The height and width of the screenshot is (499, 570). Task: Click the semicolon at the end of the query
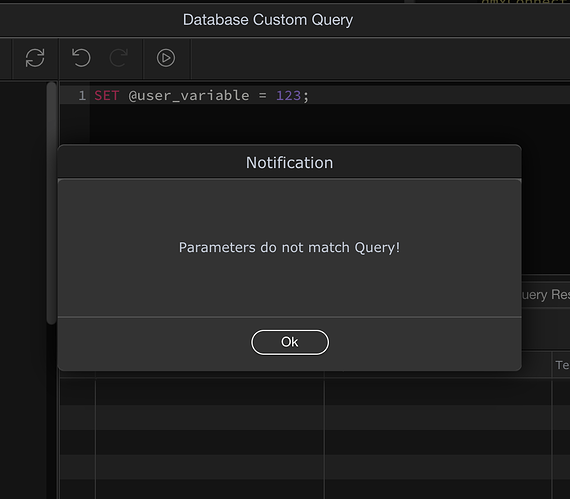pos(306,96)
